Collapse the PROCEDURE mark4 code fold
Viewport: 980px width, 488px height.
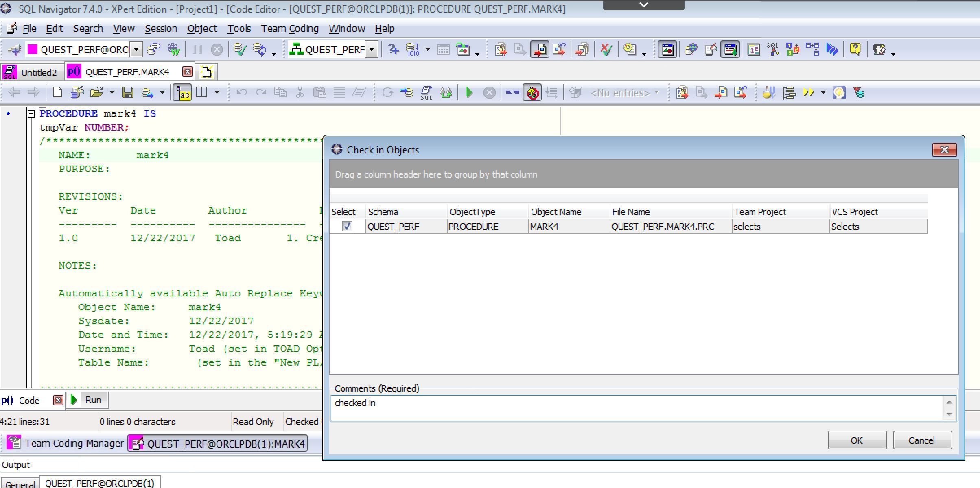click(x=31, y=114)
